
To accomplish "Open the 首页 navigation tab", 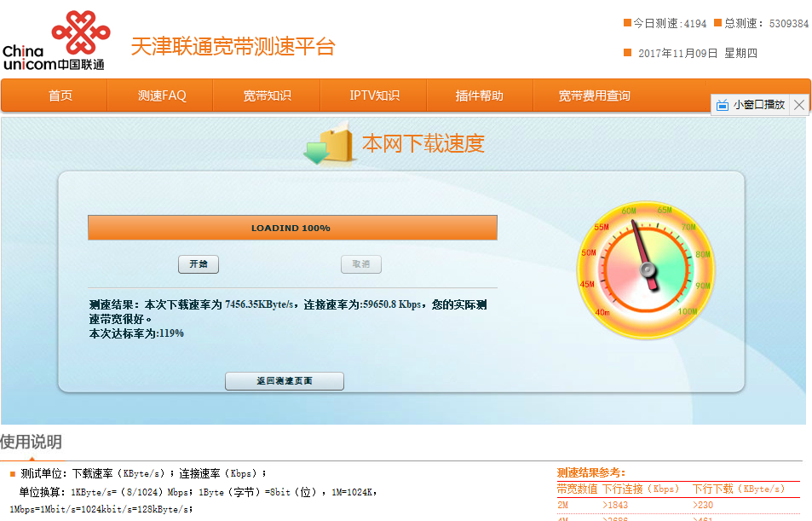I will point(60,96).
